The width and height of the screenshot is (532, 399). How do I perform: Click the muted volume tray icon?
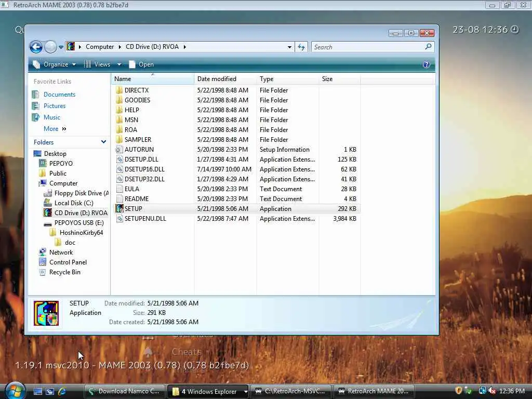(x=493, y=391)
